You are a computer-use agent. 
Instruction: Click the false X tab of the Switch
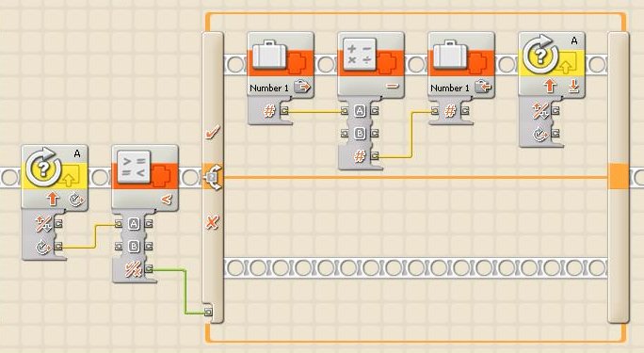click(x=212, y=223)
